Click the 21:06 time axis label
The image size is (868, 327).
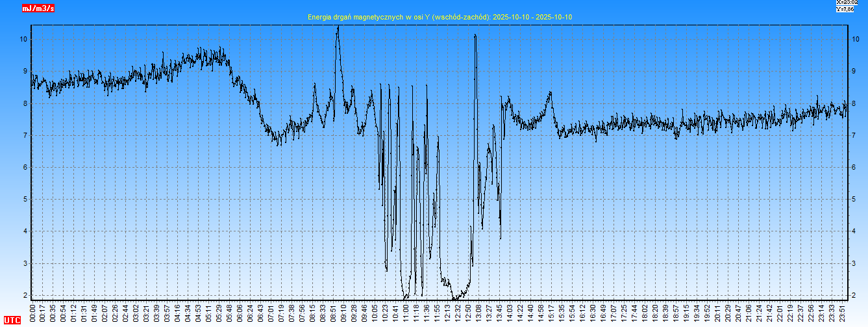pyautogui.click(x=749, y=312)
